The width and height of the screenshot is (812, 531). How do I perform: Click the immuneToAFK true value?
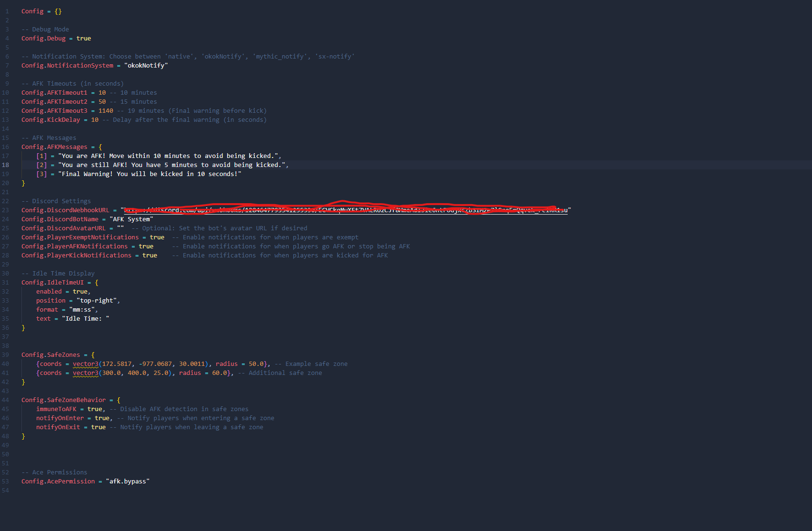click(x=95, y=409)
